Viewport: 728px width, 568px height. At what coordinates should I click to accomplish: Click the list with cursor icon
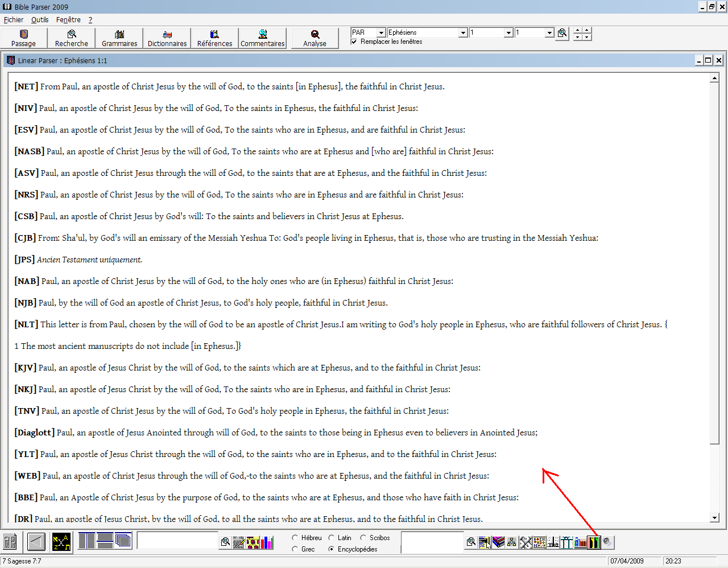click(485, 542)
